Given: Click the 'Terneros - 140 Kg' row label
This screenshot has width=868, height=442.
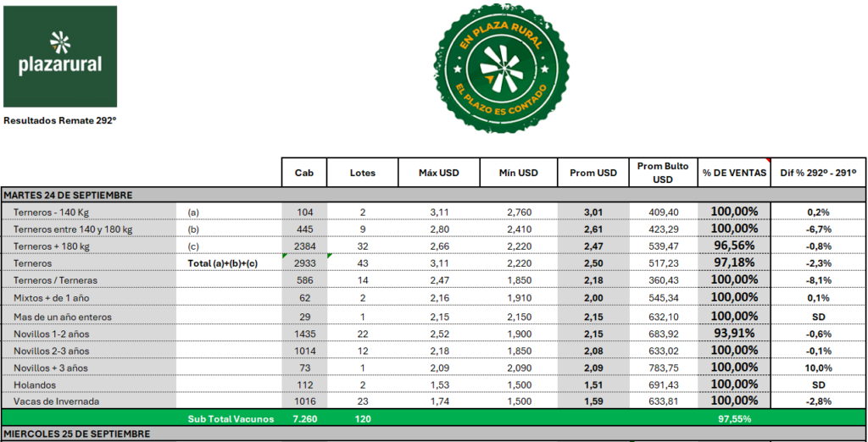Looking at the screenshot, I should point(52,212).
